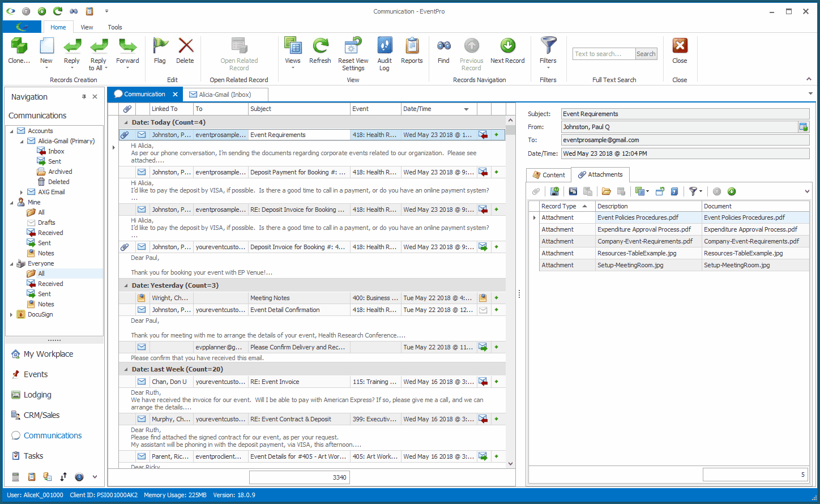Open the contact lookup icon beside From field
Screen dimensions: 820x504
pos(803,127)
